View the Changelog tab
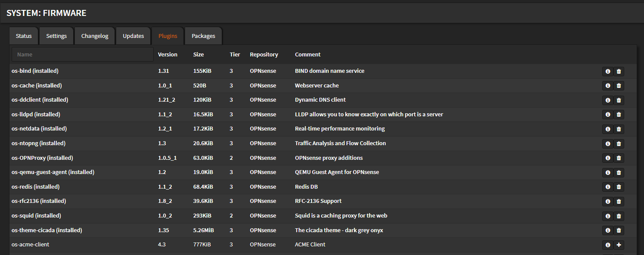The width and height of the screenshot is (644, 255). pyautogui.click(x=95, y=36)
